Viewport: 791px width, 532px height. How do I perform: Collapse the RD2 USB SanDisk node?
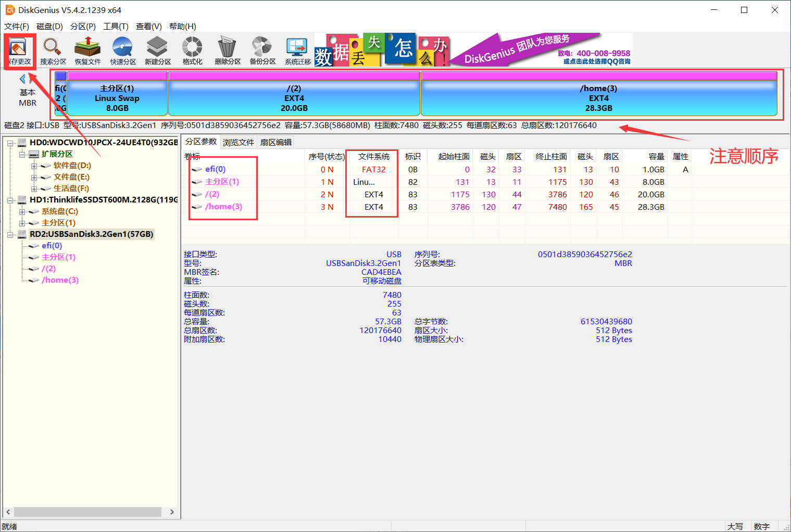pyautogui.click(x=10, y=234)
